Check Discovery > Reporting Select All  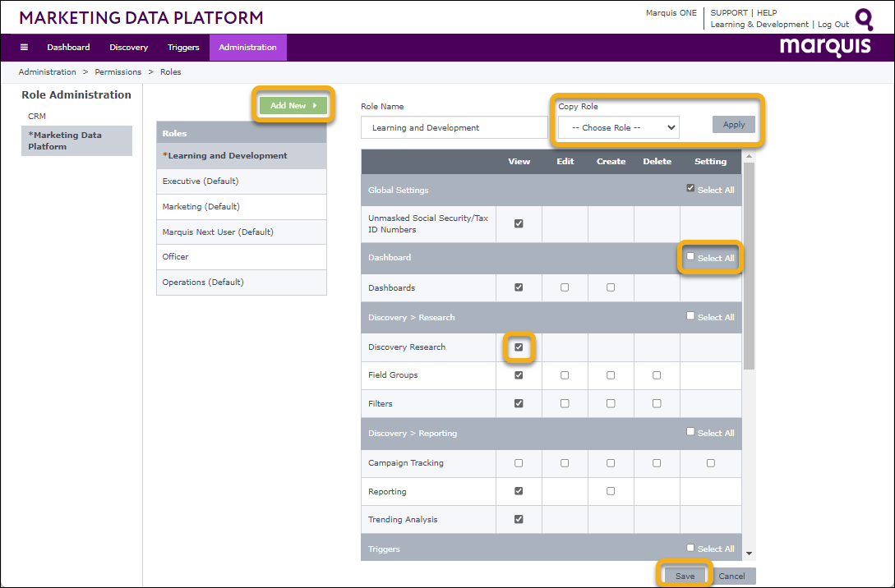(690, 432)
